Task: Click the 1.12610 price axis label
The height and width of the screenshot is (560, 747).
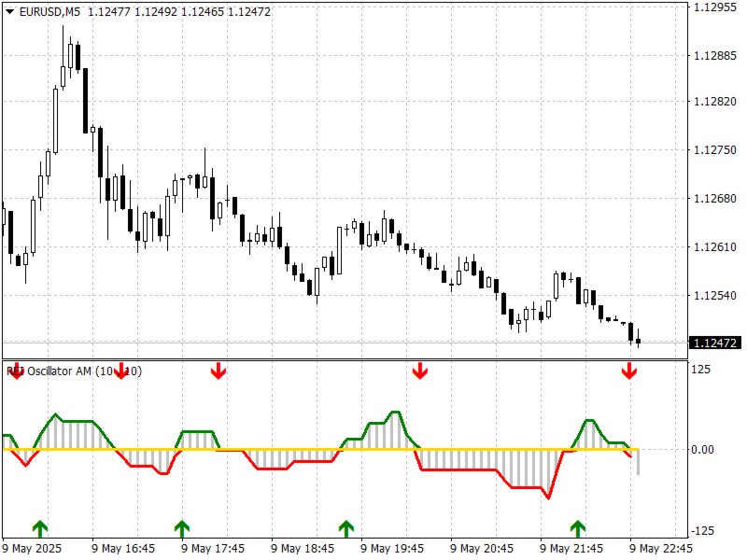Action: (715, 247)
